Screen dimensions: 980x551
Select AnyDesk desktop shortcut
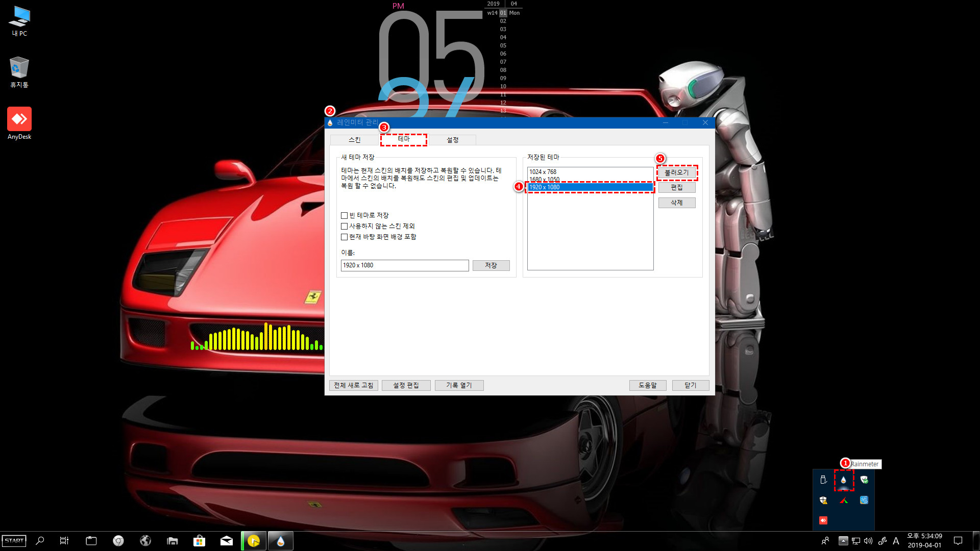19,123
